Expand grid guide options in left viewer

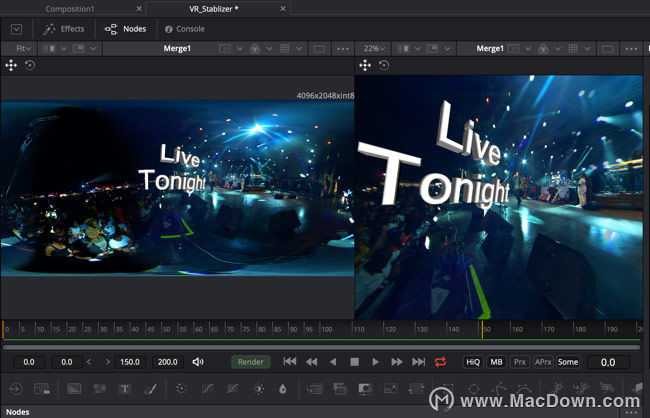pos(299,49)
